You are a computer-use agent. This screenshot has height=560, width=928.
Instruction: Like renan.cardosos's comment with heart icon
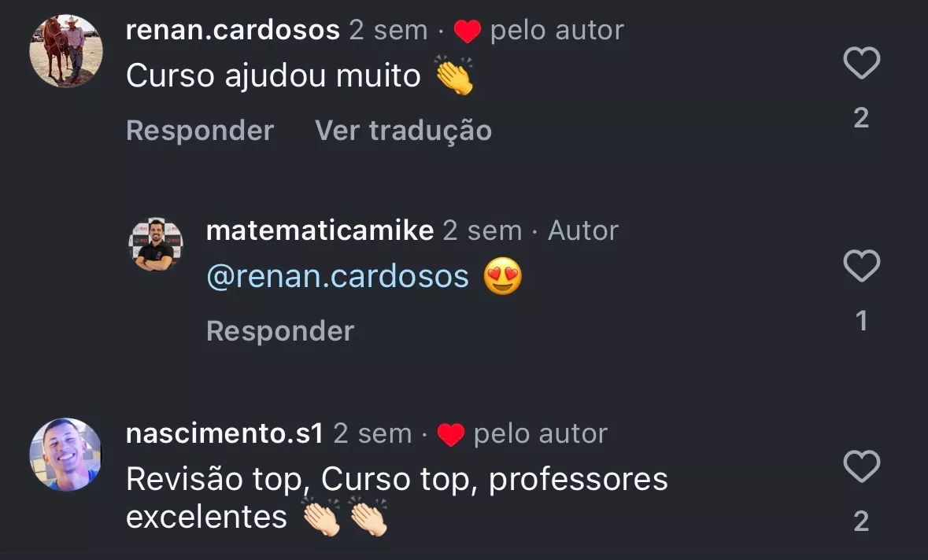coord(861,63)
